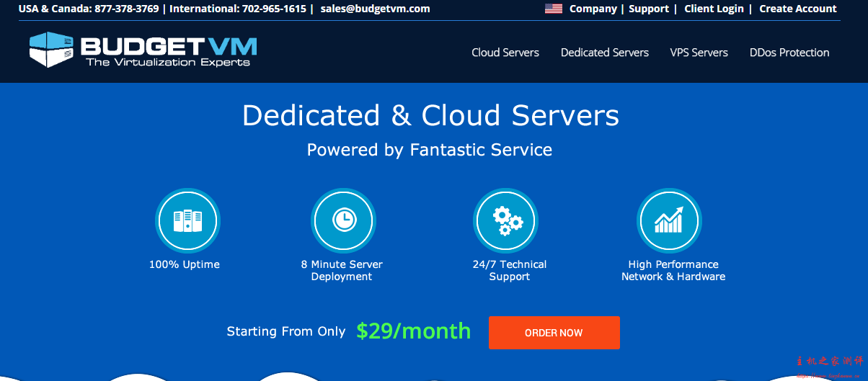Open DDos Protection menu item

click(789, 53)
